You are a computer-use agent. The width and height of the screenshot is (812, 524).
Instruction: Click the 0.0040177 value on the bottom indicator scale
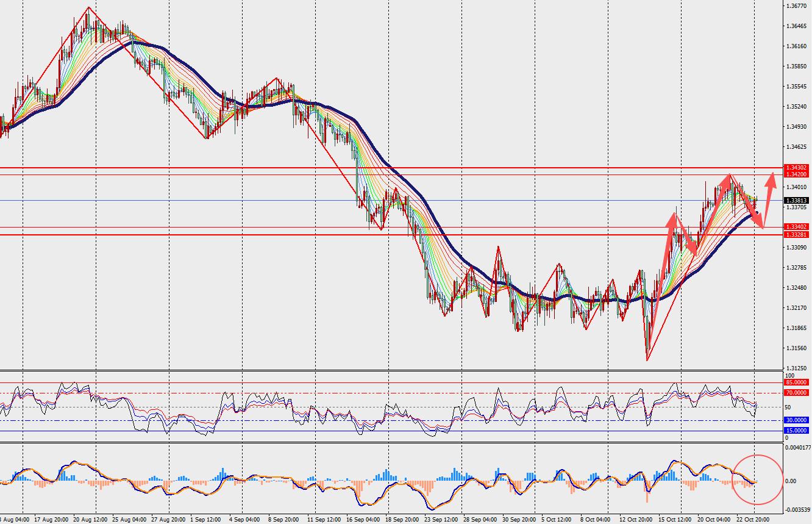(798, 448)
